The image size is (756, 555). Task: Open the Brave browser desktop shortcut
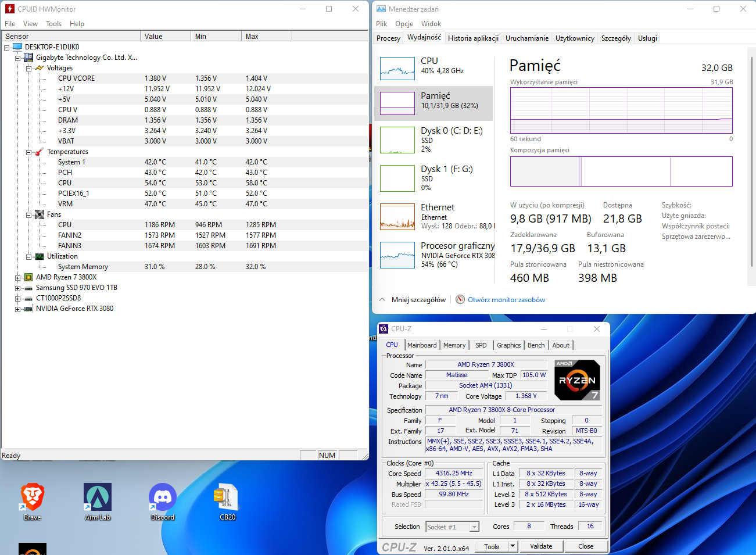click(33, 497)
